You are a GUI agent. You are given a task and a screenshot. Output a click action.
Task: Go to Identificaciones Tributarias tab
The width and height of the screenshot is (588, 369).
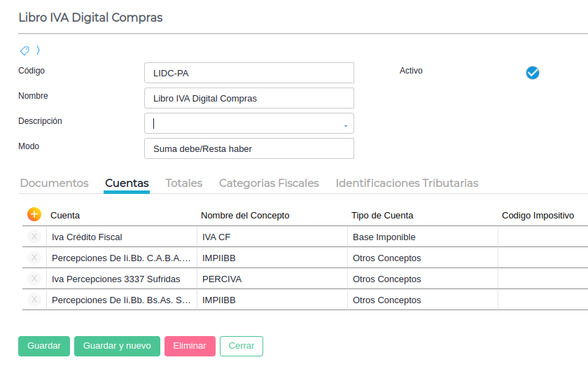click(407, 183)
